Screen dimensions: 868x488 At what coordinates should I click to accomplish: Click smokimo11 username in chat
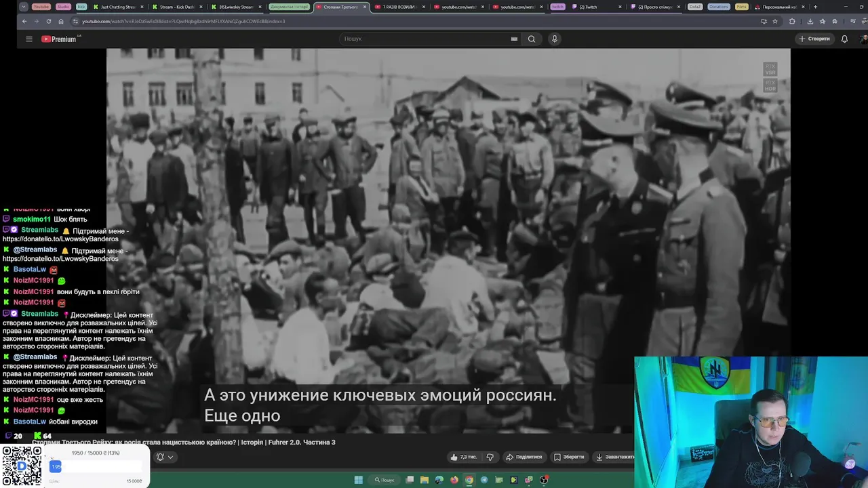31,220
